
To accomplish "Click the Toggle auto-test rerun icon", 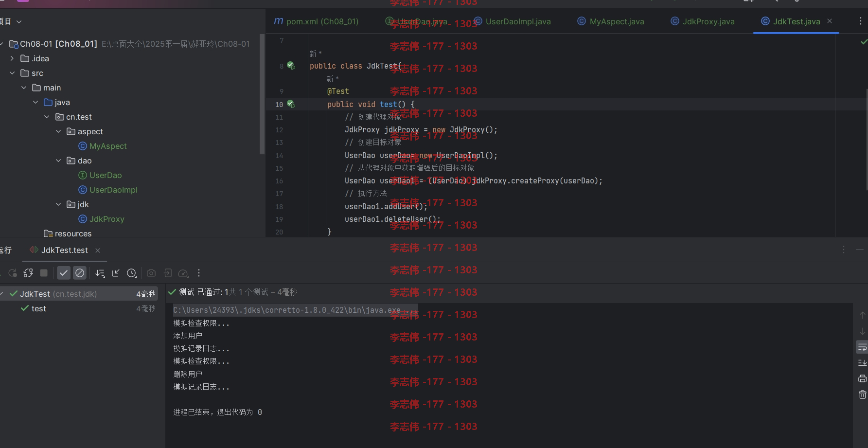I will (28, 273).
